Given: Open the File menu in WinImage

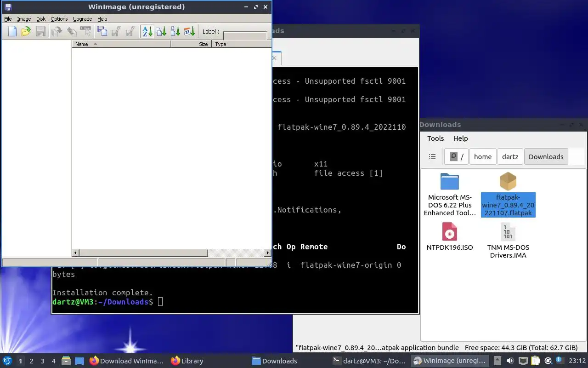Looking at the screenshot, I should (x=8, y=19).
